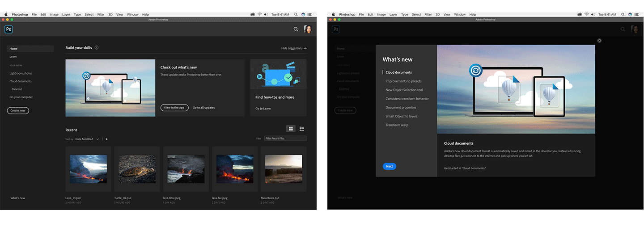644x227 pixels.
Task: Open the Date Modified sort dropdown
Action: 87,139
